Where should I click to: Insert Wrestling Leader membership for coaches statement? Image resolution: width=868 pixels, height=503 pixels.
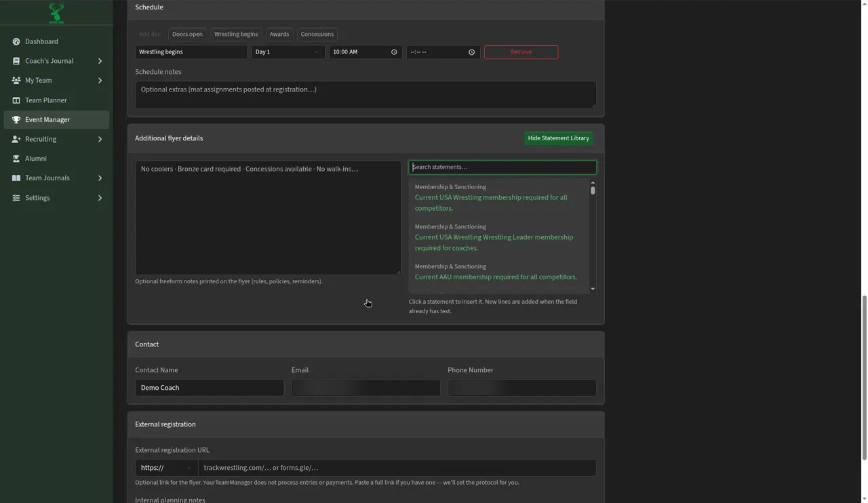click(x=498, y=237)
